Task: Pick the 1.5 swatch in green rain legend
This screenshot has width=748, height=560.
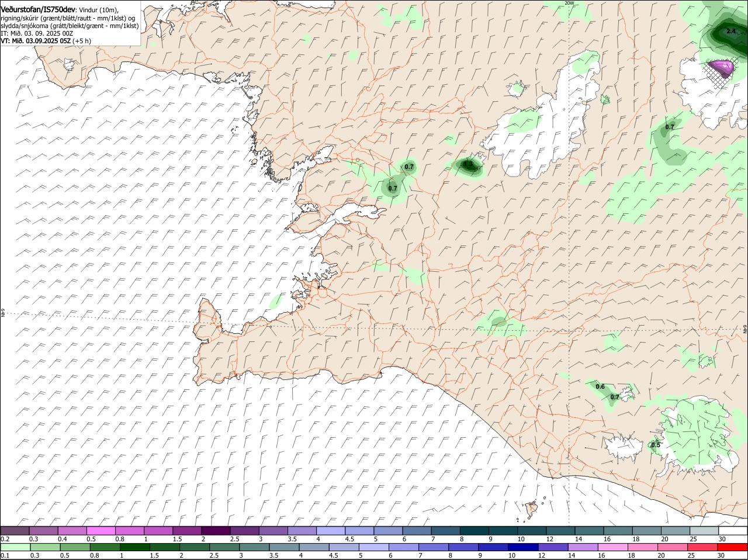Action: point(165,547)
